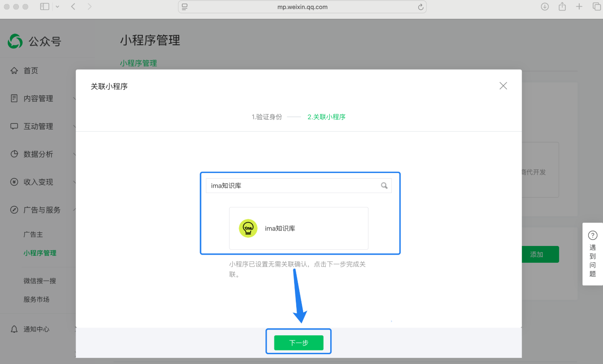
Task: Click the 2.关联小程序 step label
Action: tap(327, 117)
